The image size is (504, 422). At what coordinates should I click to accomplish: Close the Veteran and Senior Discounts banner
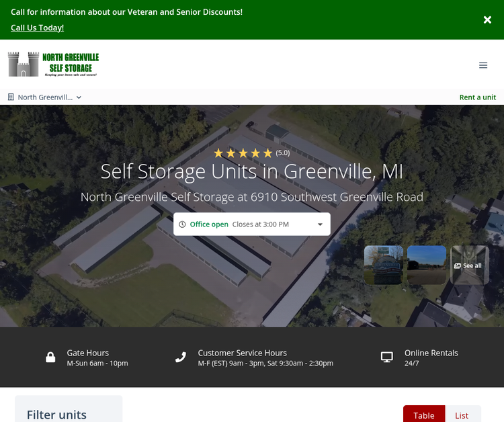487,20
